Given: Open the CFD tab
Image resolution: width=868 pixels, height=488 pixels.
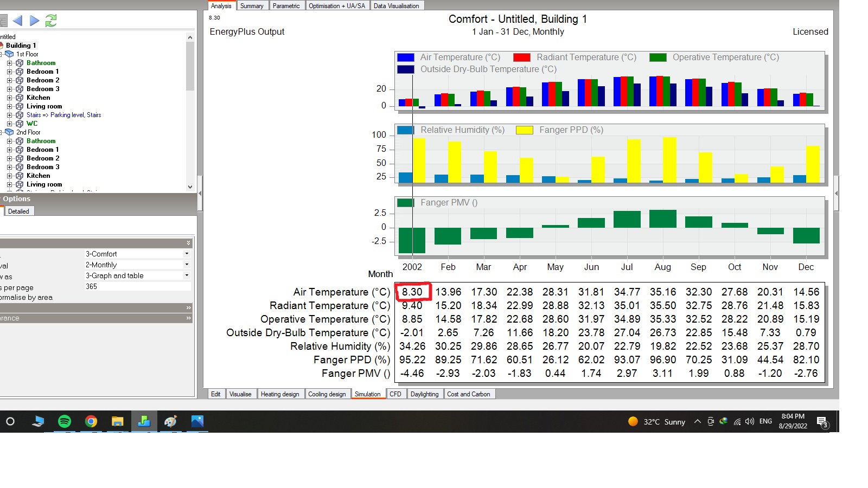Looking at the screenshot, I should pyautogui.click(x=395, y=394).
